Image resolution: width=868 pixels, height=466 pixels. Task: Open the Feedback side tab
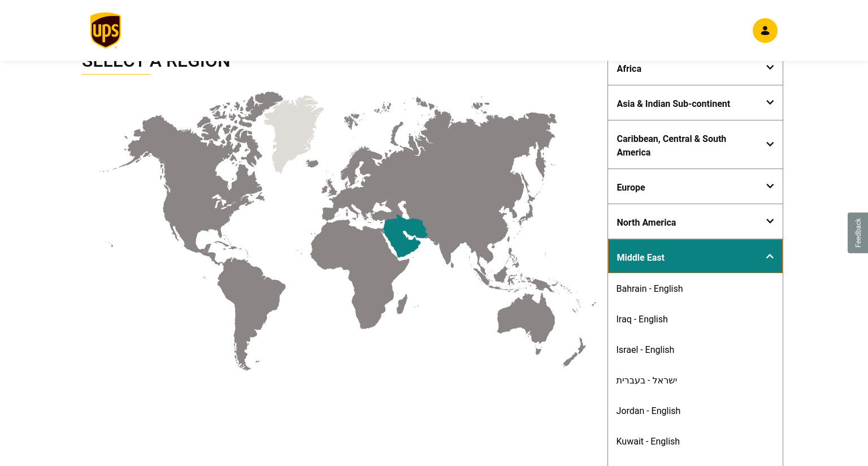[858, 233]
